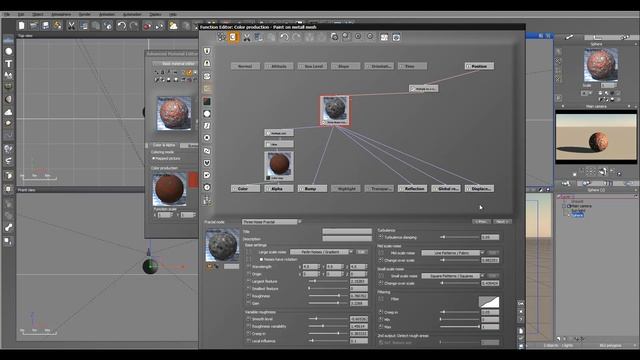Click the scissors icon in Function Editor toolbar

pos(247,37)
